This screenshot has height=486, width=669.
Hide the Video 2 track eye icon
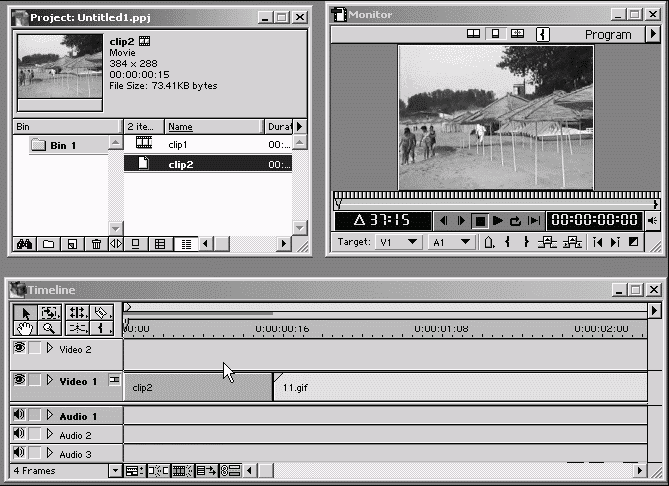pyautogui.click(x=19, y=349)
